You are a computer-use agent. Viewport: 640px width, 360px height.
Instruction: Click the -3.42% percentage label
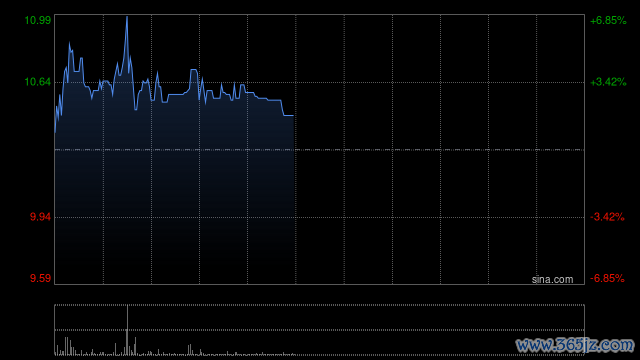[x=607, y=217]
